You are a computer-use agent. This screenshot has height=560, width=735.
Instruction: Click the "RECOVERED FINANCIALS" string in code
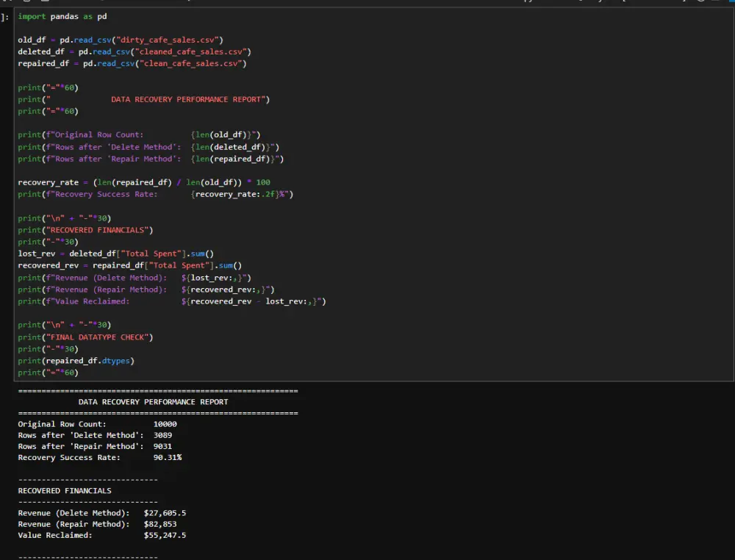tap(99, 230)
